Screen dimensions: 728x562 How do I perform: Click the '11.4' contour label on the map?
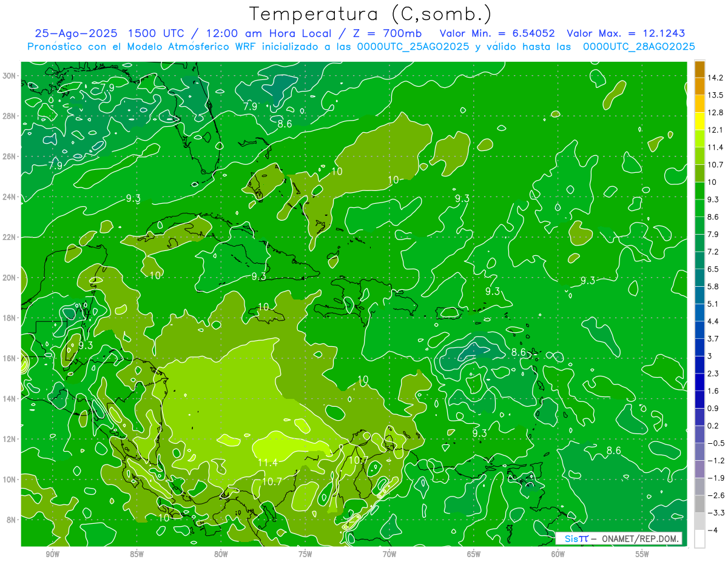click(x=268, y=463)
